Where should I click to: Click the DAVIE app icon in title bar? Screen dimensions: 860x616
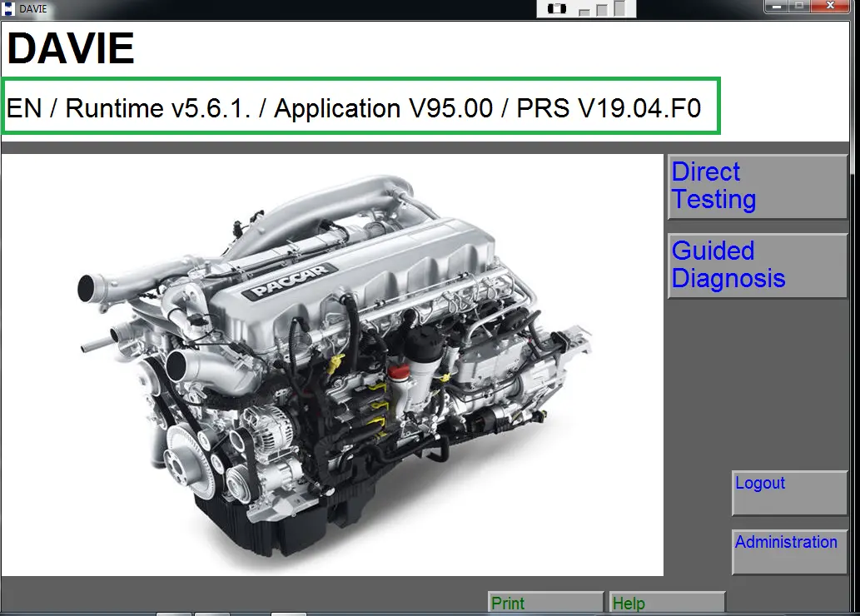pyautogui.click(x=8, y=9)
